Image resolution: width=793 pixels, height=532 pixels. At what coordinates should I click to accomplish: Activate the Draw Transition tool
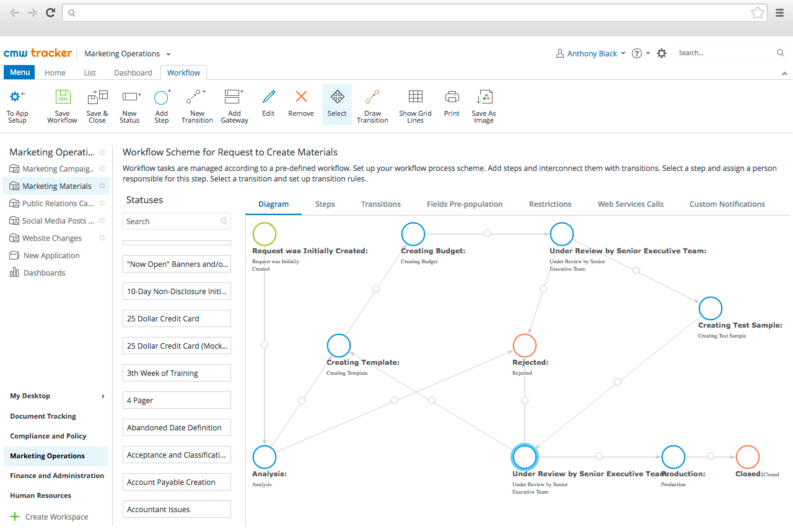pyautogui.click(x=372, y=97)
